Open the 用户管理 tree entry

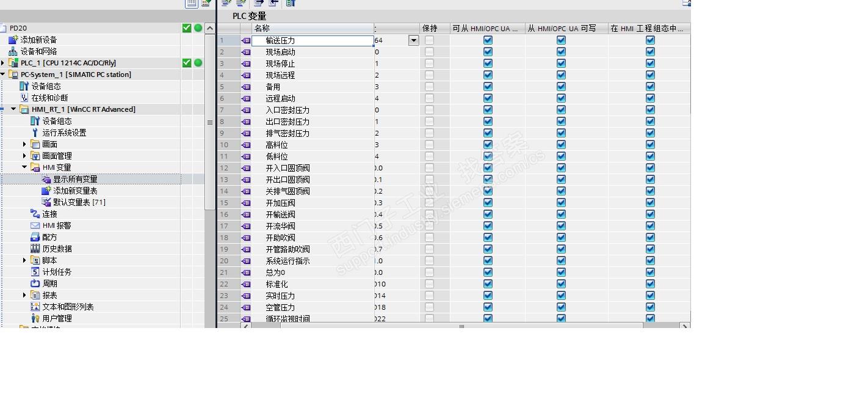pos(57,318)
